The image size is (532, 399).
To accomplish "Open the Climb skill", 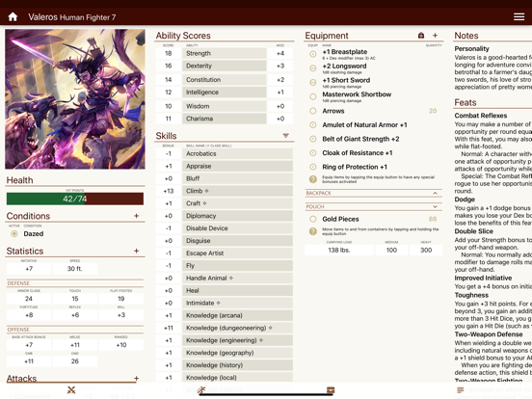I will point(237,191).
